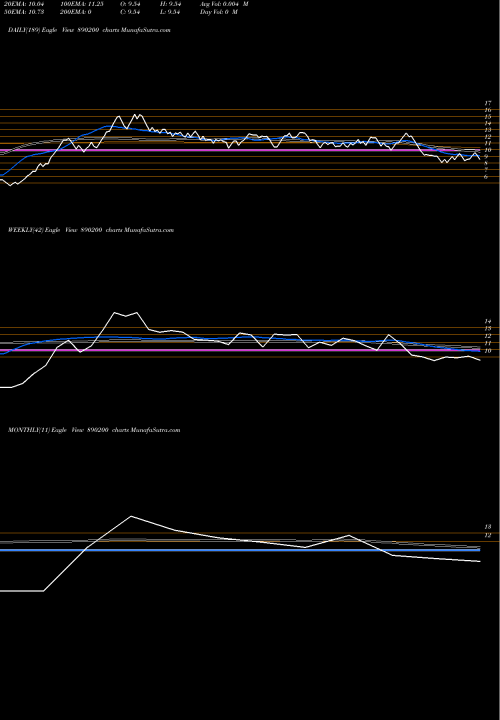Click the 14 label on weekly price axis
Screen dimensions: 500x720
pyautogui.click(x=488, y=321)
